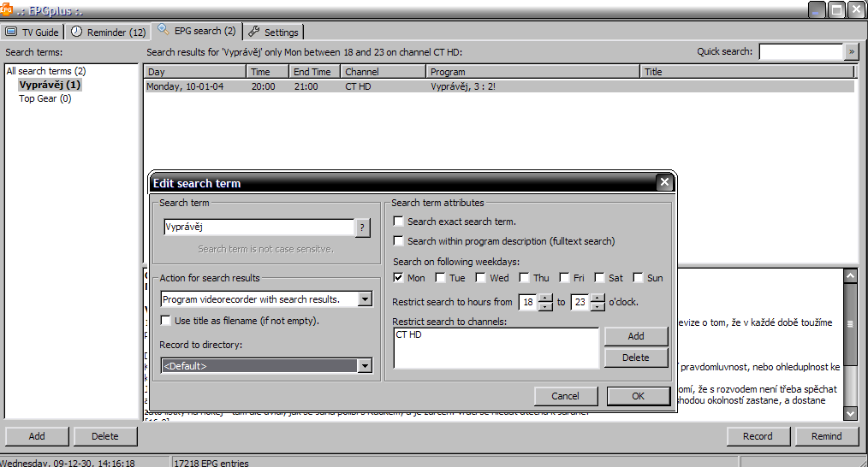868x467 pixels.
Task: Click the help question mark beside search term
Action: pyautogui.click(x=363, y=228)
